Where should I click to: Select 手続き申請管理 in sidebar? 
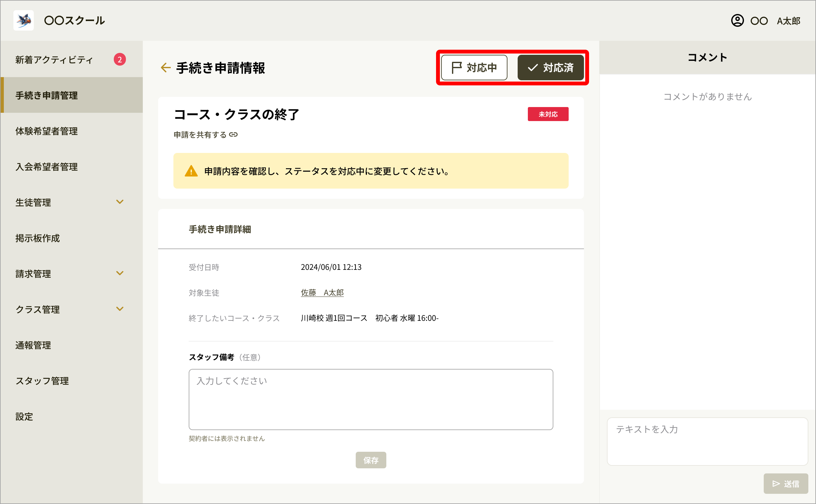coord(72,95)
